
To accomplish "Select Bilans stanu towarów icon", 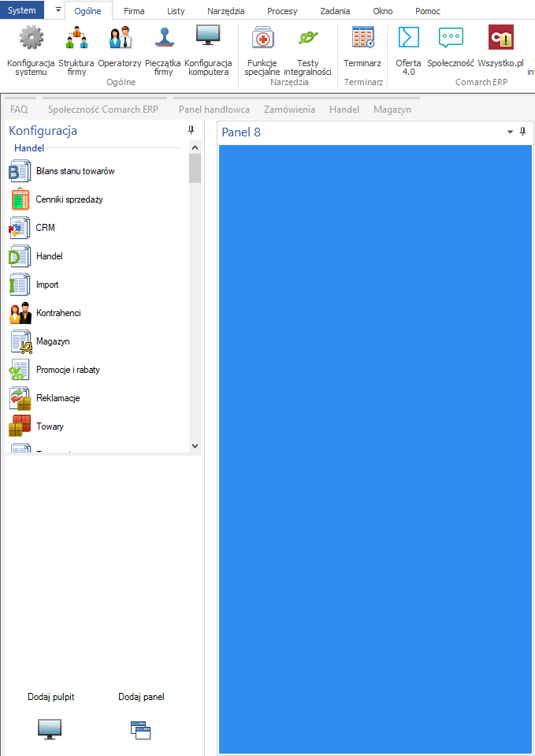I will [x=20, y=171].
